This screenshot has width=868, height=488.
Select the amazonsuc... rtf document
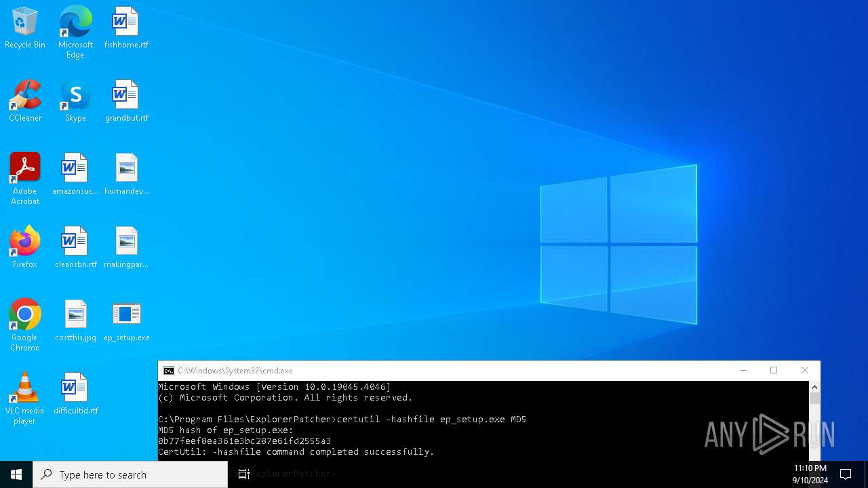(75, 174)
